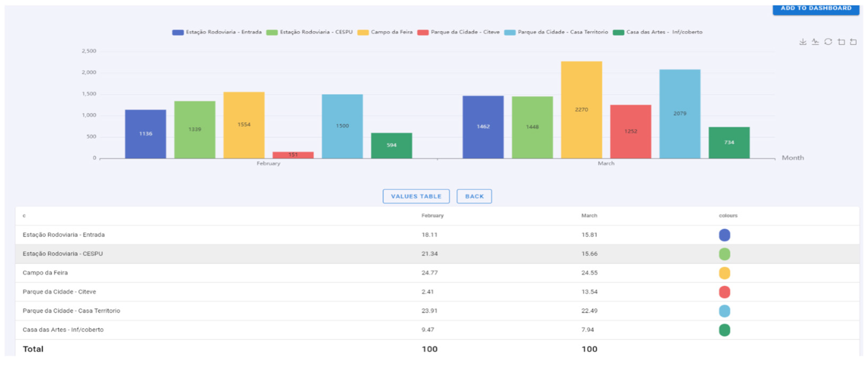Activate the area zoom tool icon
The height and width of the screenshot is (365, 868).
(x=841, y=42)
